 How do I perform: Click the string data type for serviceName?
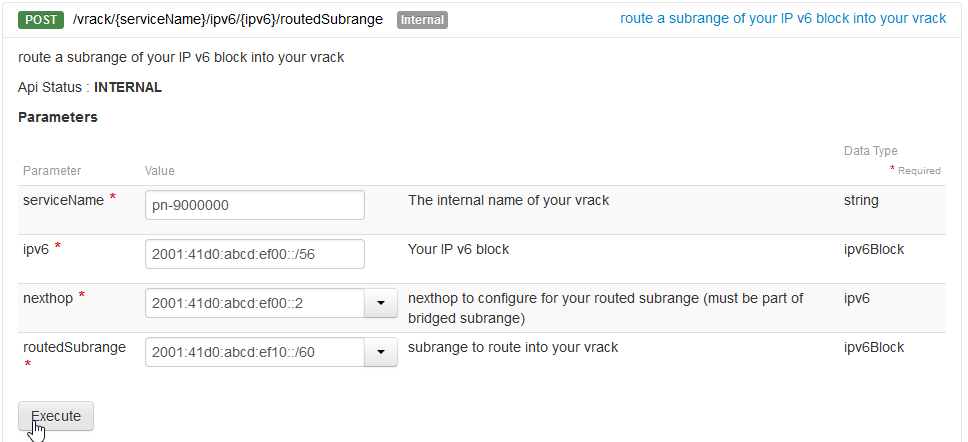coord(861,200)
